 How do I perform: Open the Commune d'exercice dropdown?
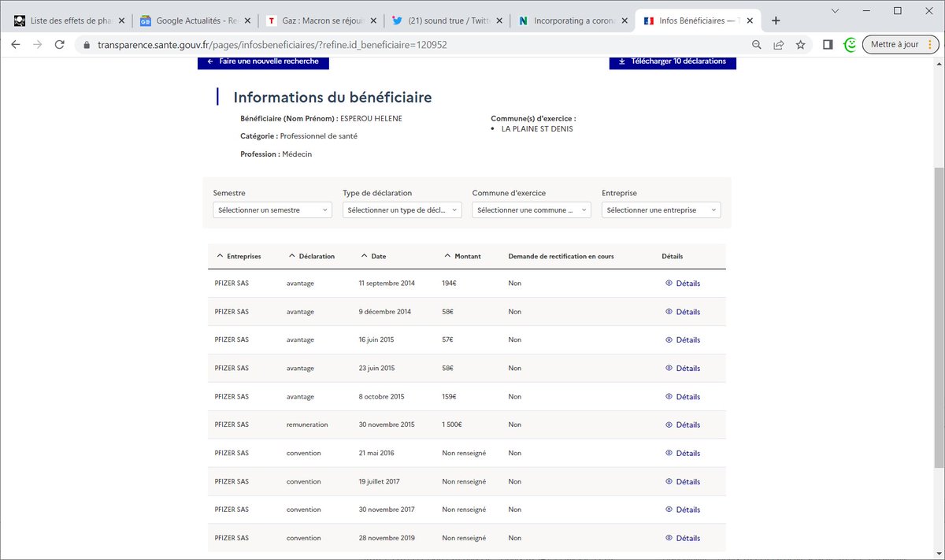pos(532,210)
